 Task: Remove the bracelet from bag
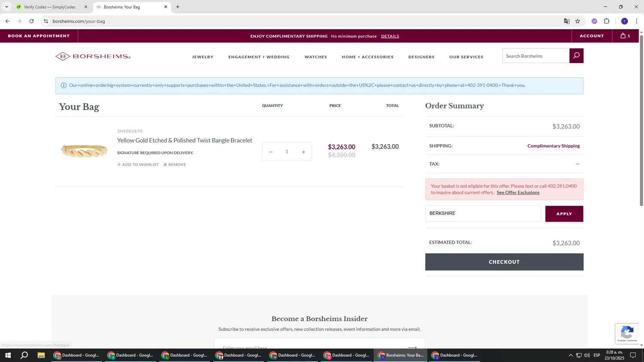[175, 165]
